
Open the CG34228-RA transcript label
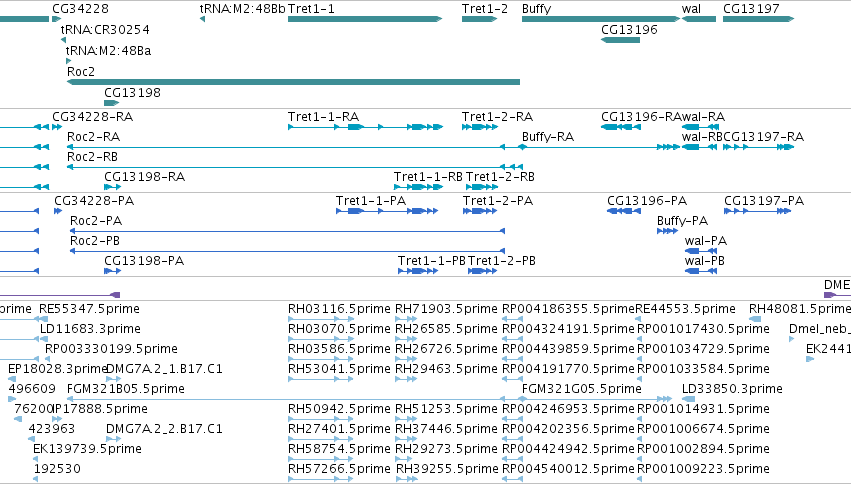click(x=92, y=117)
